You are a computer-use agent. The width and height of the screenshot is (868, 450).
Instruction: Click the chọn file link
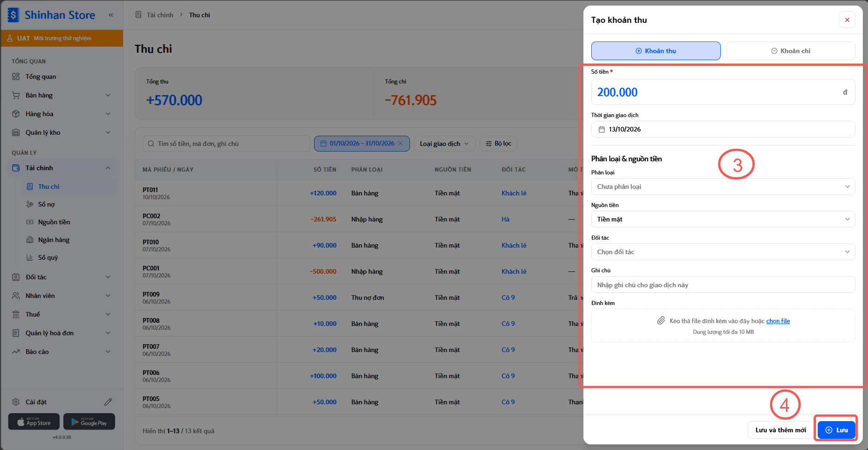778,321
